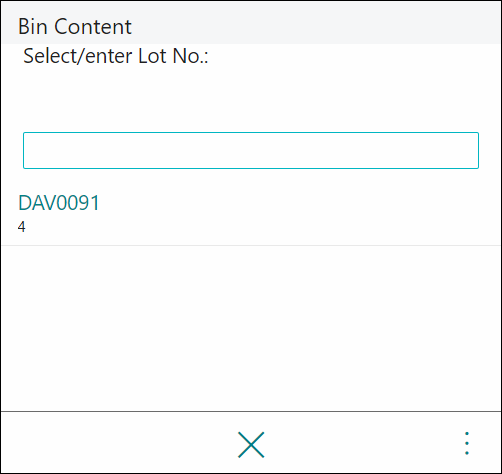Image resolution: width=502 pixels, height=474 pixels.
Task: Focus the Lot No. input field
Action: [251, 150]
